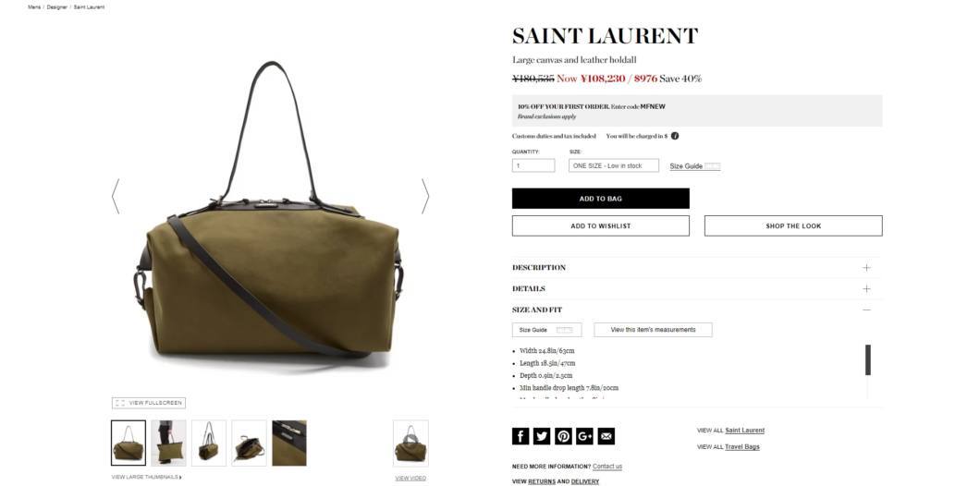Email product using envelope icon
The width and height of the screenshot is (980, 486).
tap(606, 436)
